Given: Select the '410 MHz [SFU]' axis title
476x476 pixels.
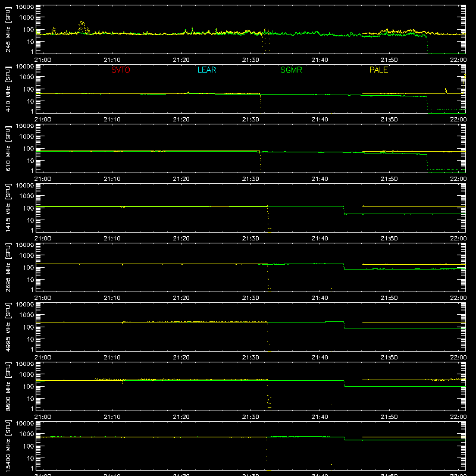Looking at the screenshot, I should (8, 89).
